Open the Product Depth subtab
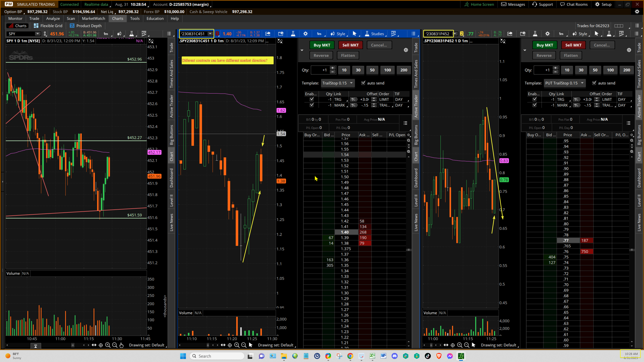644x362 pixels. 86,26
